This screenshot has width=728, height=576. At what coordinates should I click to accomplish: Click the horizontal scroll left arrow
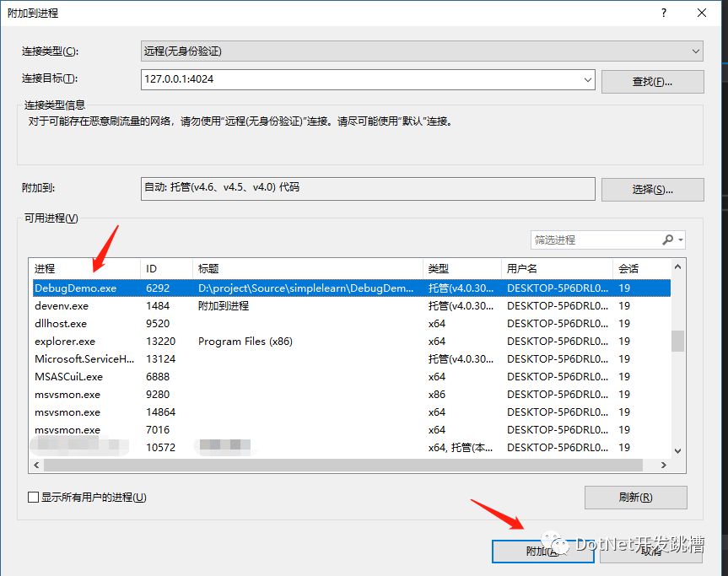[x=36, y=465]
